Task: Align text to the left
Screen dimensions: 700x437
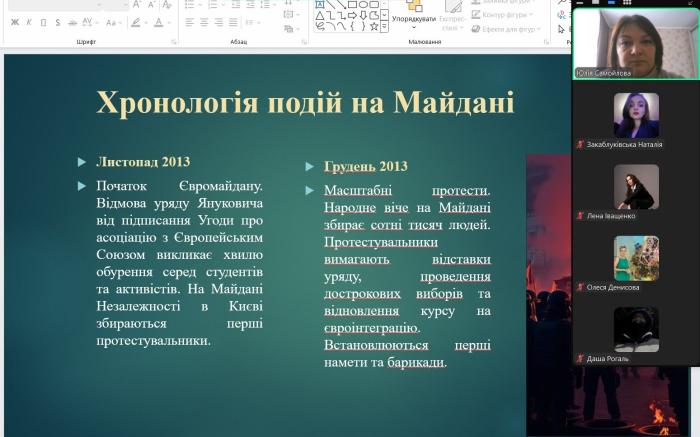Action: pos(188,22)
